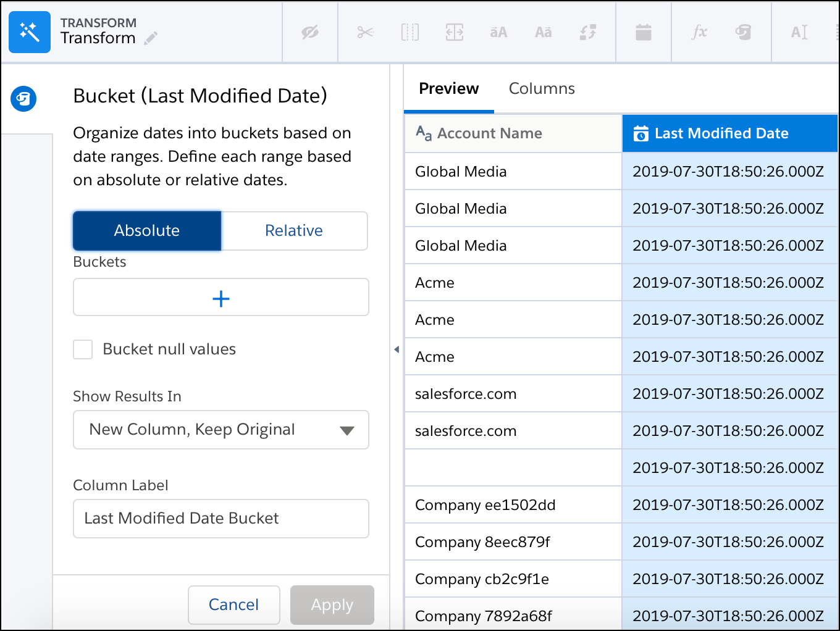This screenshot has width=840, height=631.
Task: Switch to Relative bucket mode
Action: tap(294, 230)
